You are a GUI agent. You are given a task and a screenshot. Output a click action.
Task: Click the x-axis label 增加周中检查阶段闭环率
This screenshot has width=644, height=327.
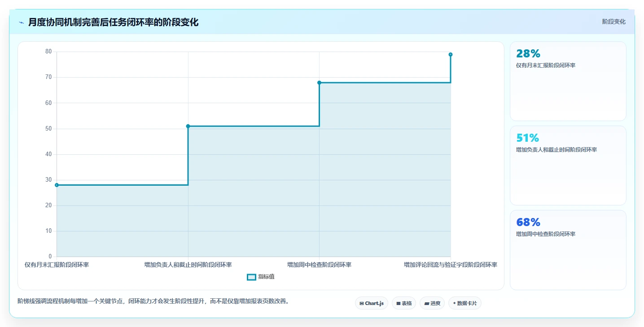tap(319, 265)
